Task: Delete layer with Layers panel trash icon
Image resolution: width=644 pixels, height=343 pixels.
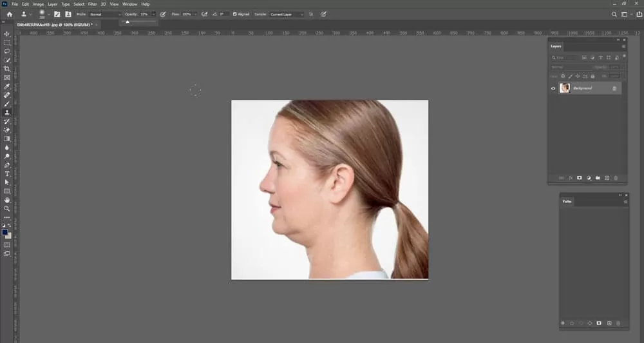Action: [x=616, y=178]
